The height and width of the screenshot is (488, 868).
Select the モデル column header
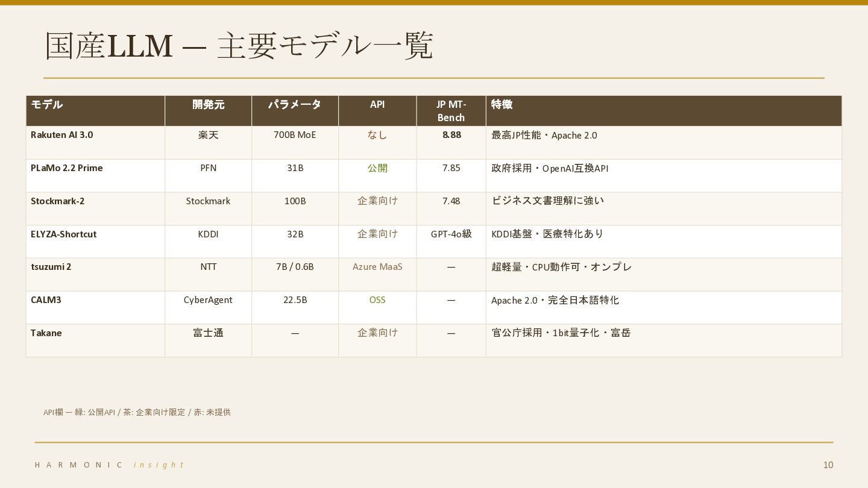coord(95,111)
